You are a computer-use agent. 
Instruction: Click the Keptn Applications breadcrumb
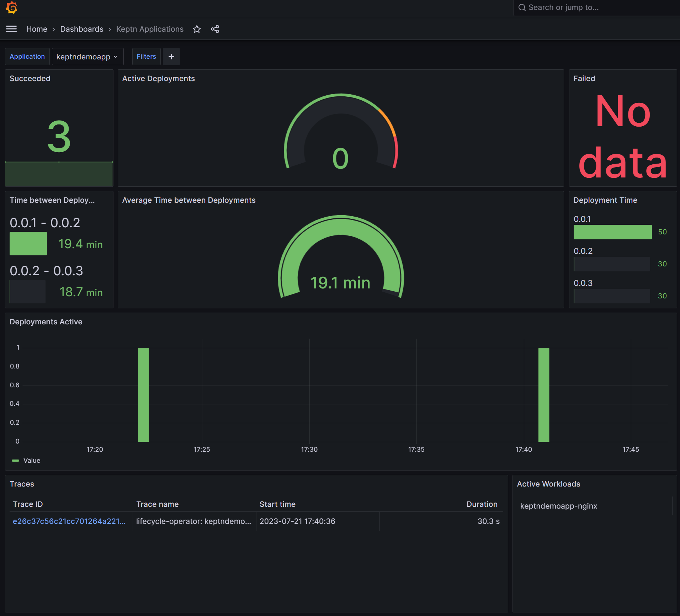pos(149,29)
